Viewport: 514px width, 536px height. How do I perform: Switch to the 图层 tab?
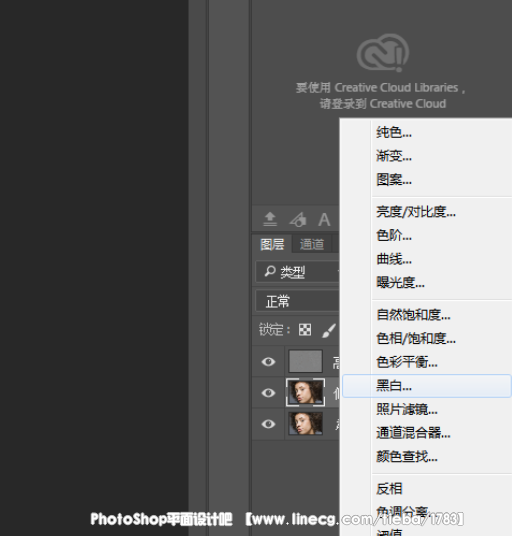[272, 244]
